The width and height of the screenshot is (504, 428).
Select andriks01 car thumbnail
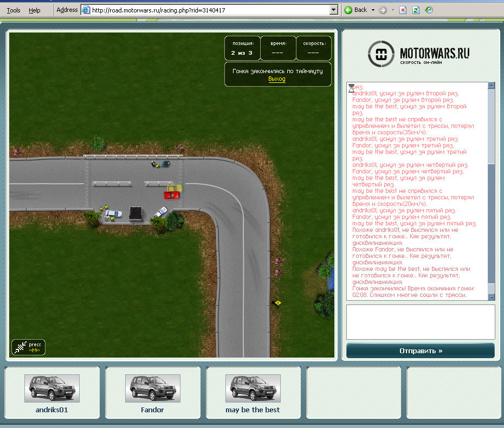[52, 388]
